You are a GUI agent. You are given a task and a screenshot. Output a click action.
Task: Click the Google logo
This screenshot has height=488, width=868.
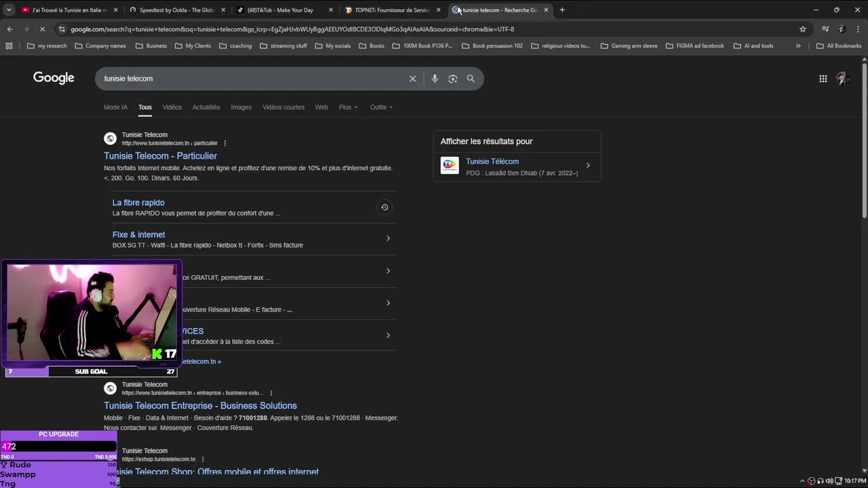tap(54, 78)
